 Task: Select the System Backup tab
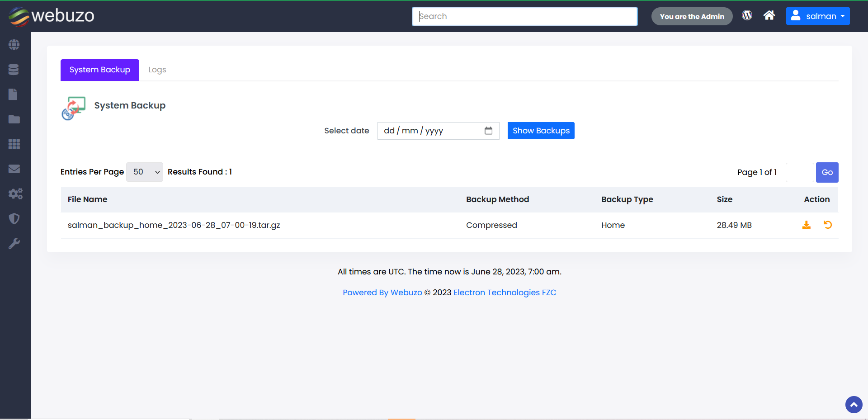click(x=100, y=70)
